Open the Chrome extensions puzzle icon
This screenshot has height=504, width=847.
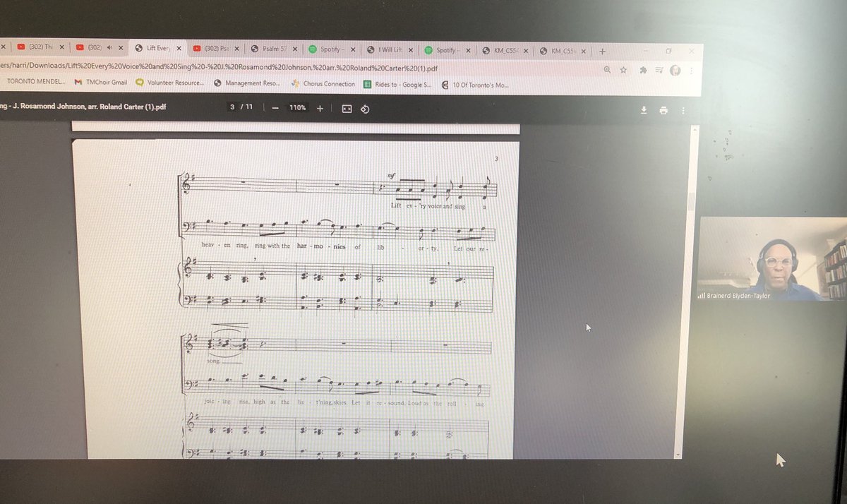click(642, 70)
